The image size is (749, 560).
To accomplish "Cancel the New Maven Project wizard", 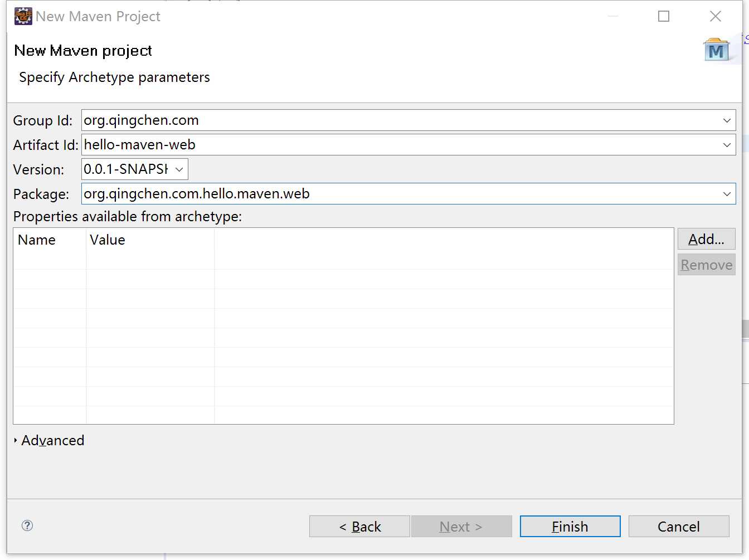I will tap(679, 527).
